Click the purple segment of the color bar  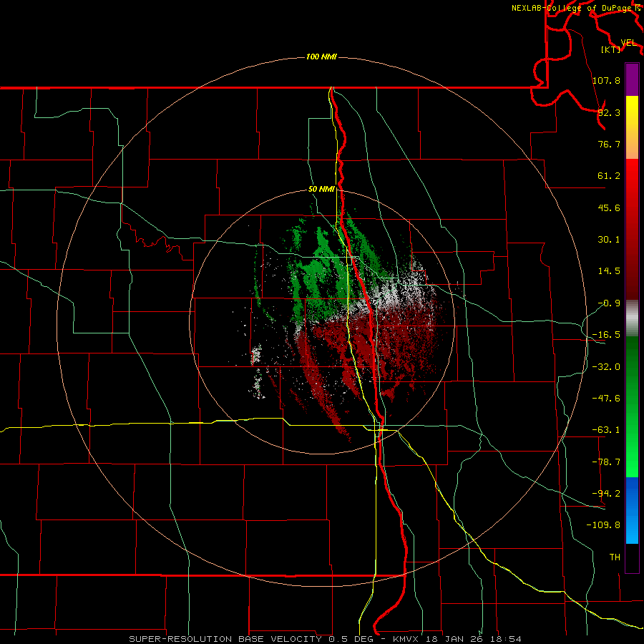[x=632, y=79]
